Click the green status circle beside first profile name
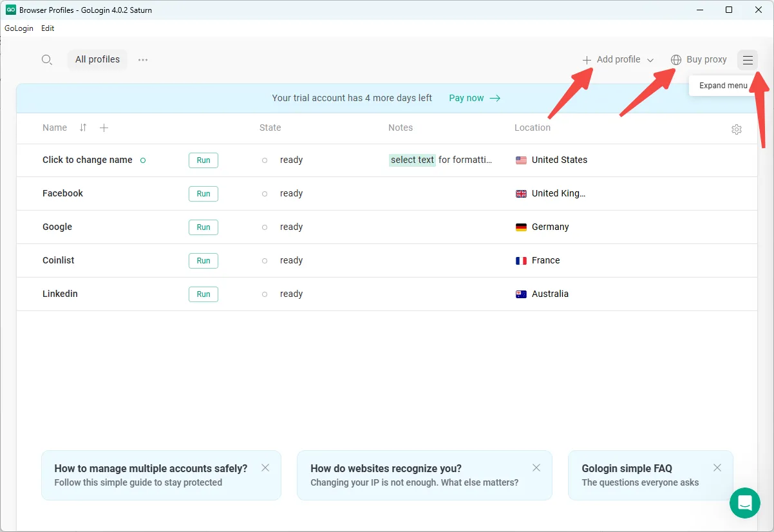 143,160
